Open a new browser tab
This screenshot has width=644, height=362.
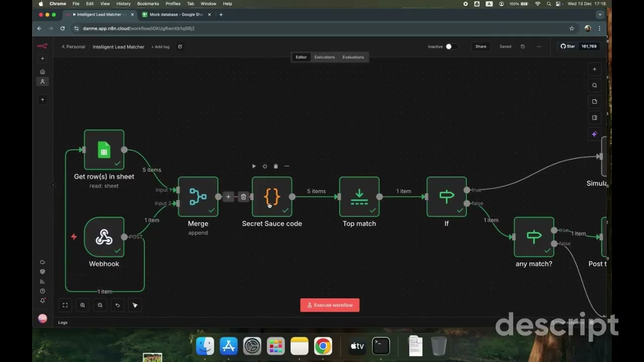click(221, 15)
